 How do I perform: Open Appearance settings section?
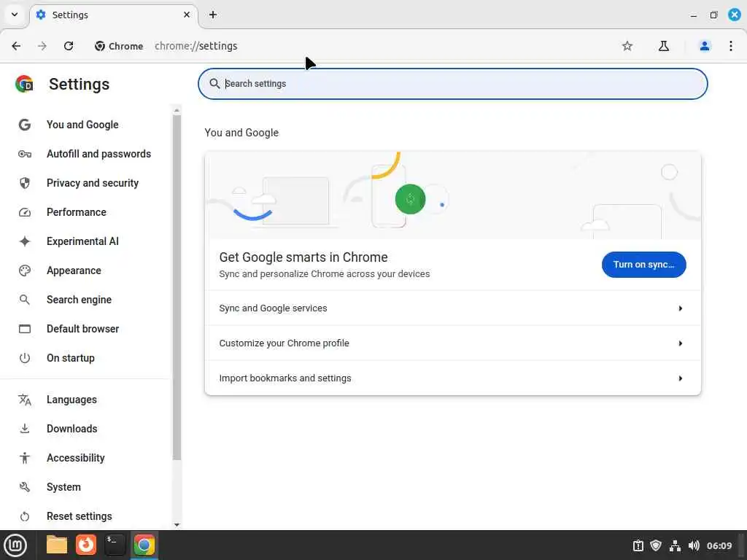[74, 271]
